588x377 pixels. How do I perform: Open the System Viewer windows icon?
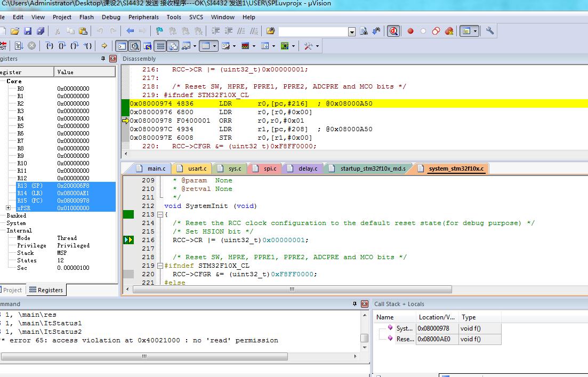click(285, 46)
